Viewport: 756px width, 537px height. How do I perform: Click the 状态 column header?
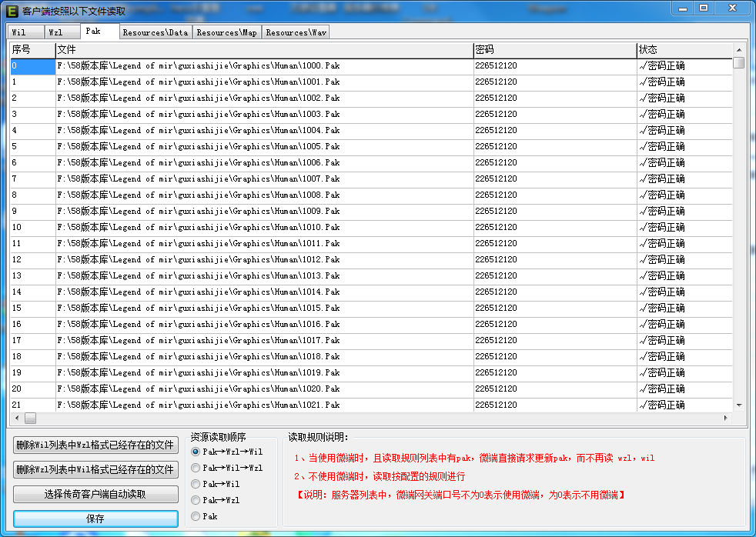tap(684, 49)
